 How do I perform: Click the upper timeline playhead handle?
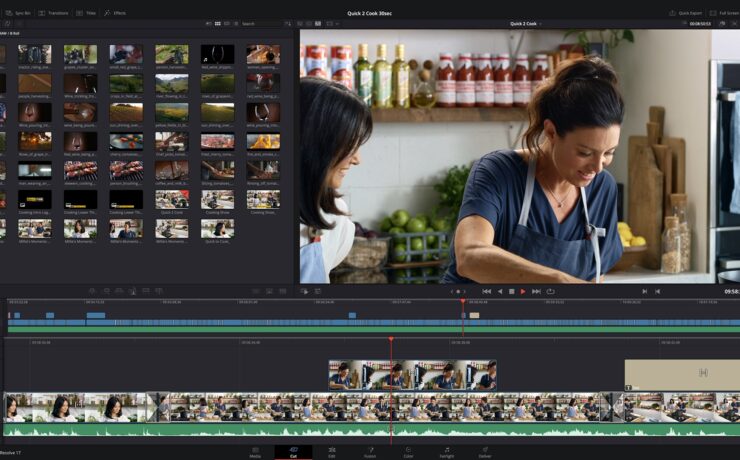(x=463, y=301)
